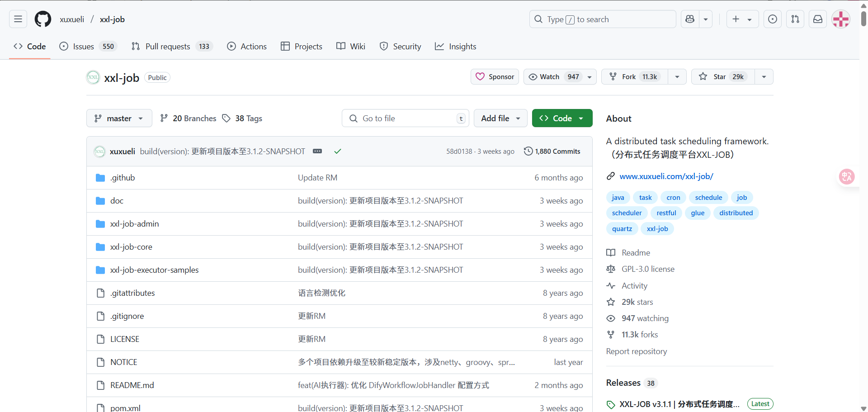View the 1,880 Commits history
868x412 pixels.
point(552,152)
